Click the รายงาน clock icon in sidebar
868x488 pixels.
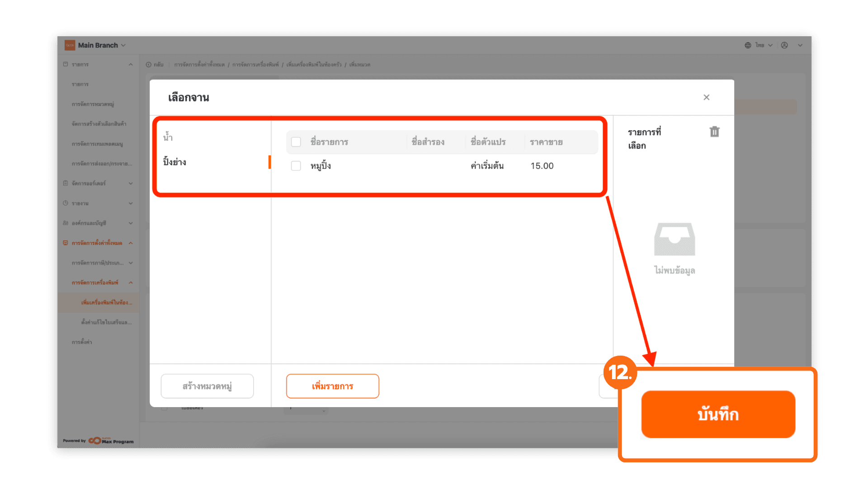(66, 203)
